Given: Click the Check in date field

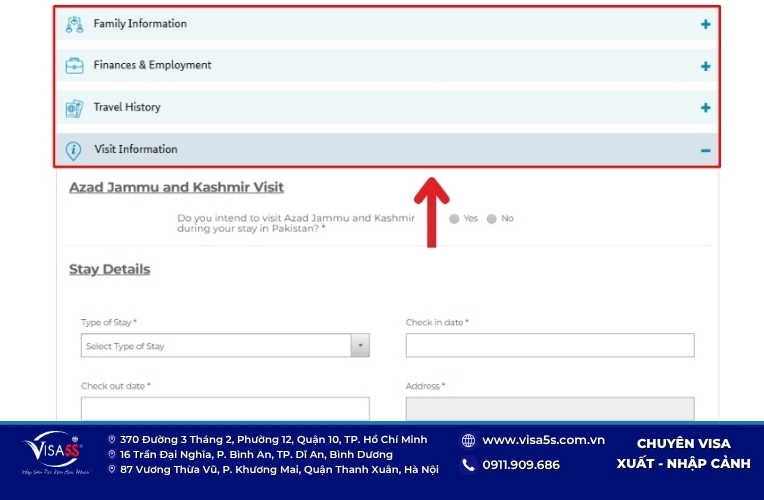Looking at the screenshot, I should coord(550,346).
